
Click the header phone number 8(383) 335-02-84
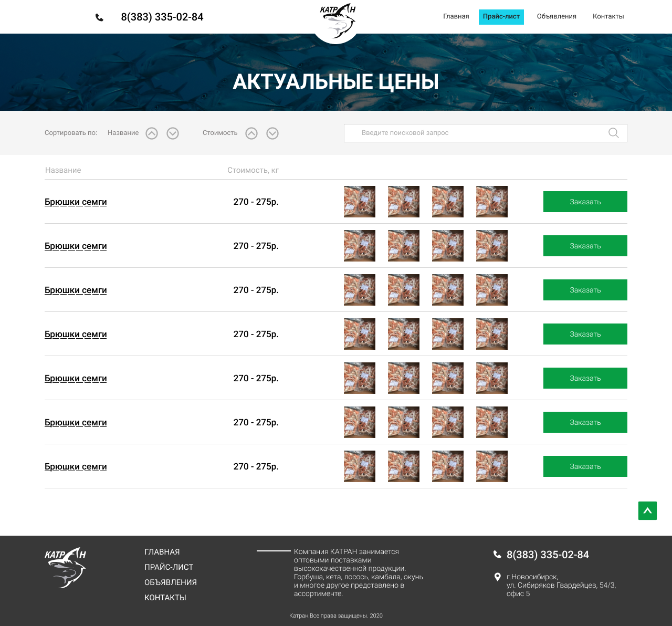click(x=162, y=17)
